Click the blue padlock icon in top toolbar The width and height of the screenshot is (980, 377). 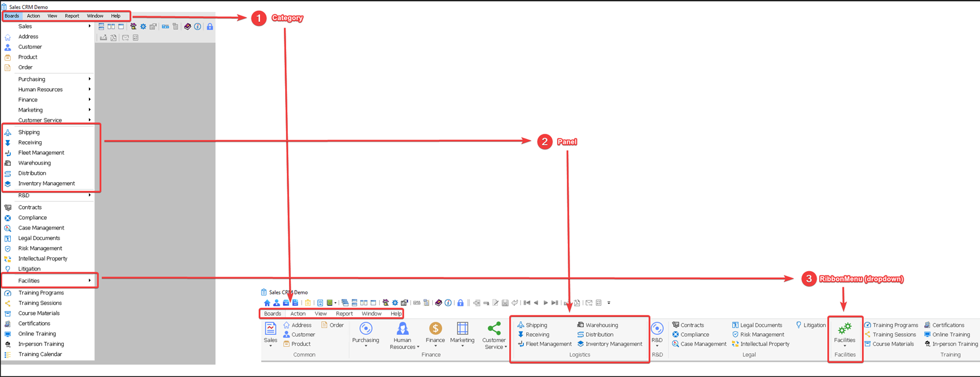pos(210,27)
